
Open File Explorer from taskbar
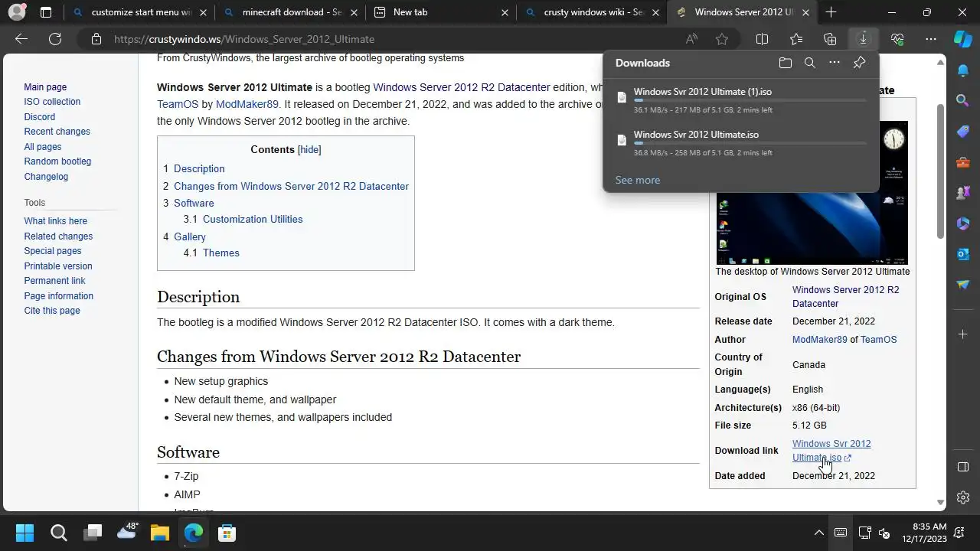159,533
